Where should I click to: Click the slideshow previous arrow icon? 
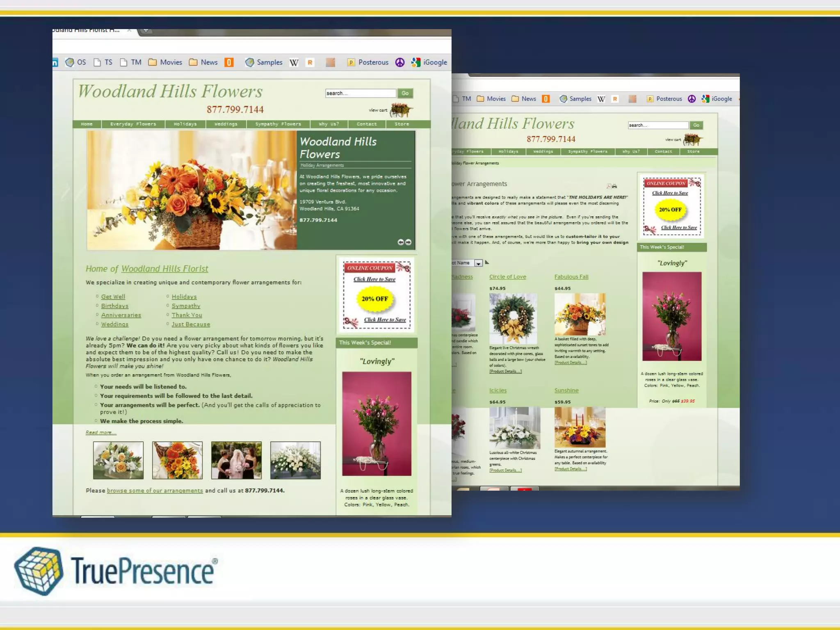[x=401, y=242]
